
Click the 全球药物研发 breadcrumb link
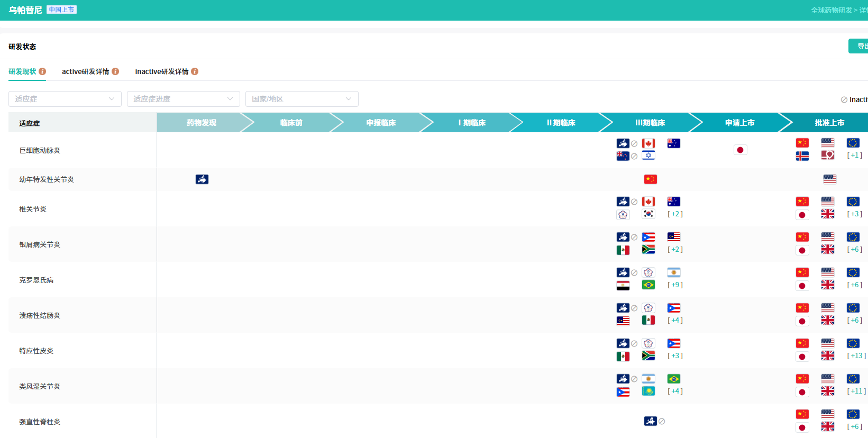coord(832,10)
